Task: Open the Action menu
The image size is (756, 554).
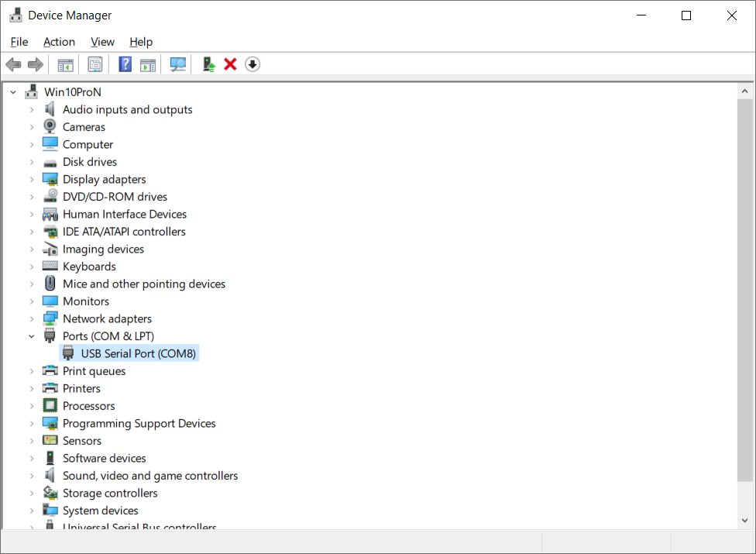Action: tap(60, 42)
